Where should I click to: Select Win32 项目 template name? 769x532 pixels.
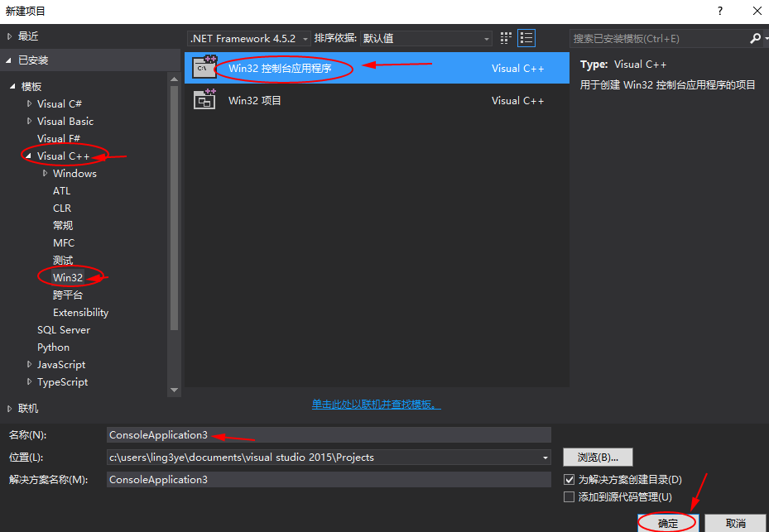254,100
